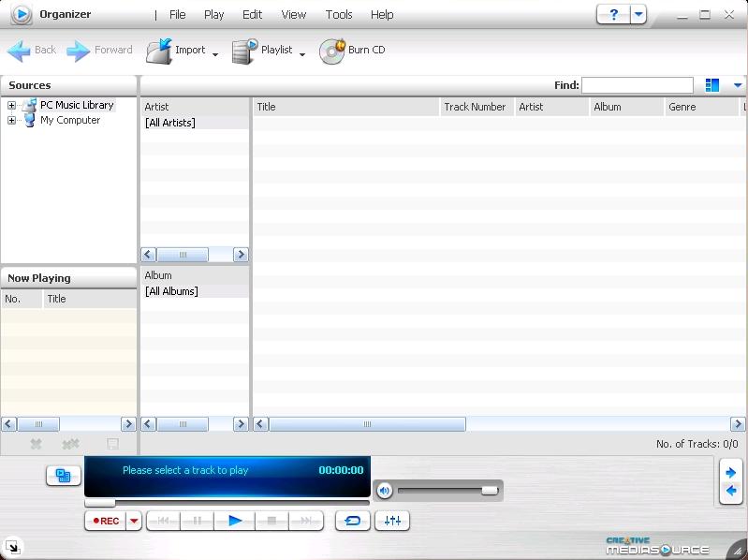Select [All Artists] entry

coord(194,123)
